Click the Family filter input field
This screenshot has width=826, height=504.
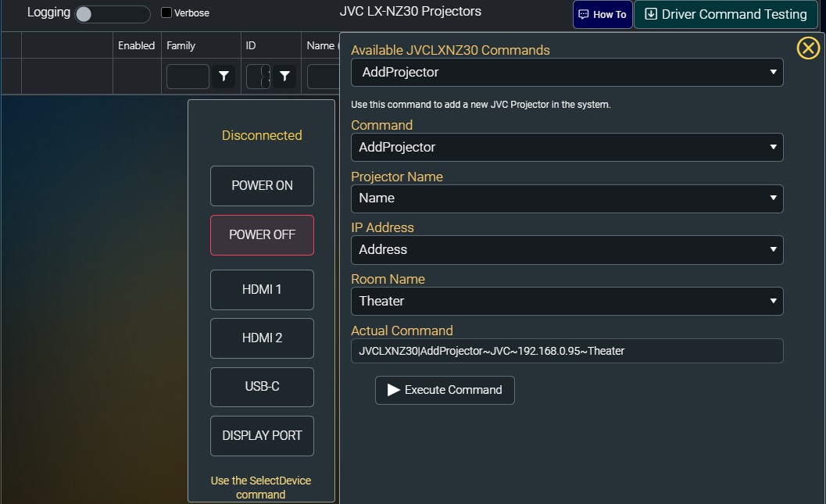tap(188, 77)
